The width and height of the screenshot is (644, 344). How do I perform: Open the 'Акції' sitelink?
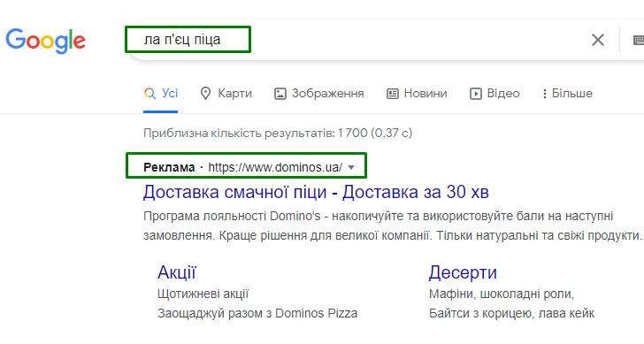[177, 272]
